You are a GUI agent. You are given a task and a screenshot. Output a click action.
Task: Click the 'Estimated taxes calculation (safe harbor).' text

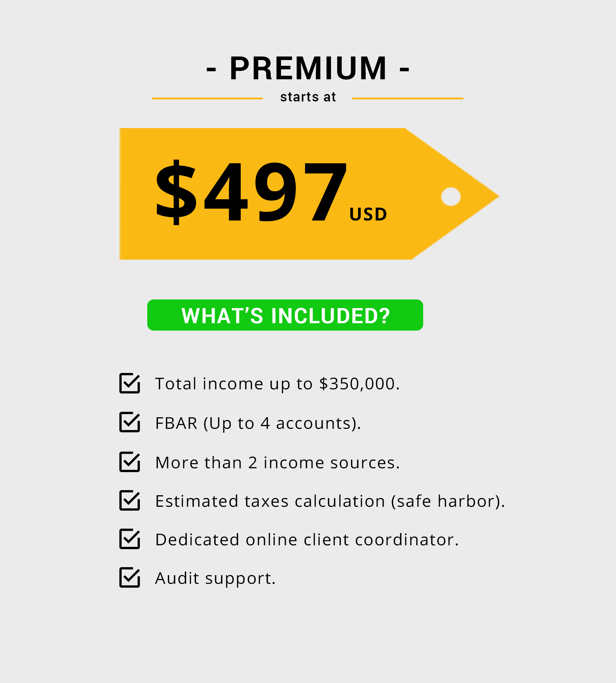[330, 501]
